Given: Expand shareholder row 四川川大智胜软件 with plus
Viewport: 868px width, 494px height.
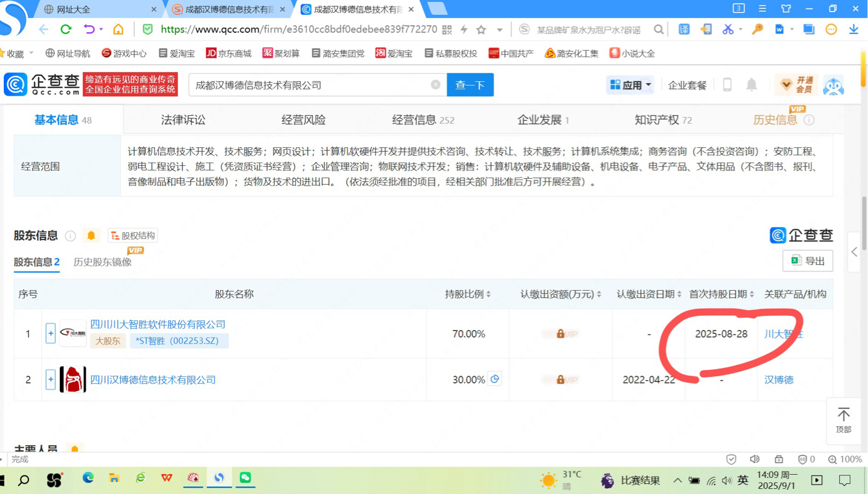Looking at the screenshot, I should pos(50,334).
